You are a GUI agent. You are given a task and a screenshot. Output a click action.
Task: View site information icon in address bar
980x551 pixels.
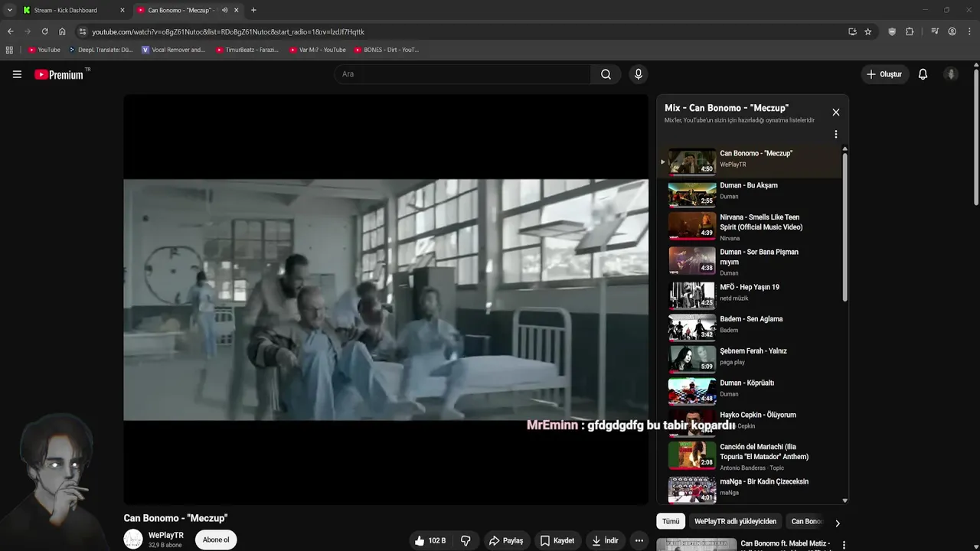click(83, 31)
